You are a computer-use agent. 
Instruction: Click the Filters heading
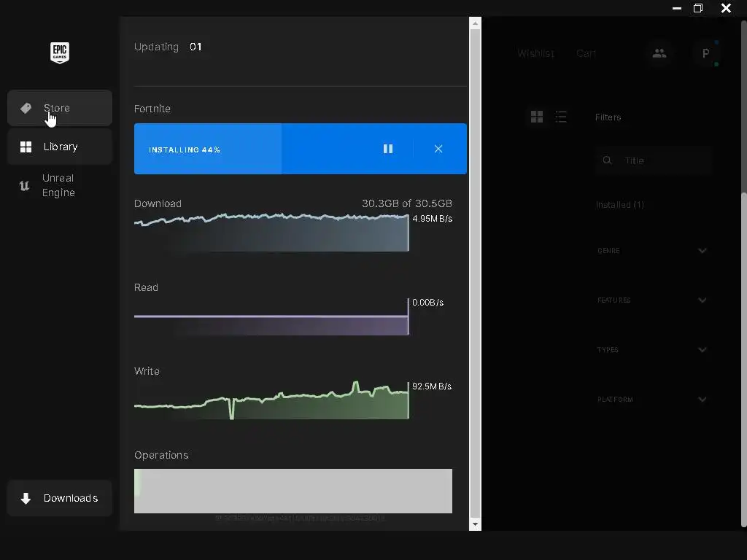point(608,117)
